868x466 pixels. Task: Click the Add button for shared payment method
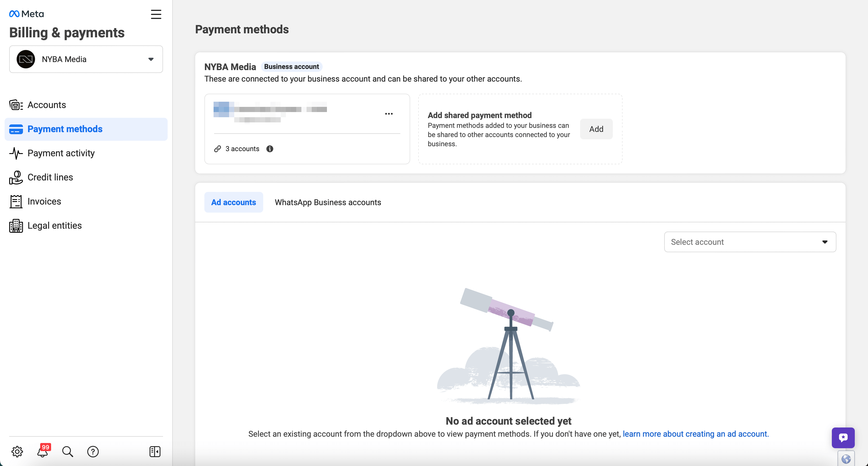(x=596, y=129)
